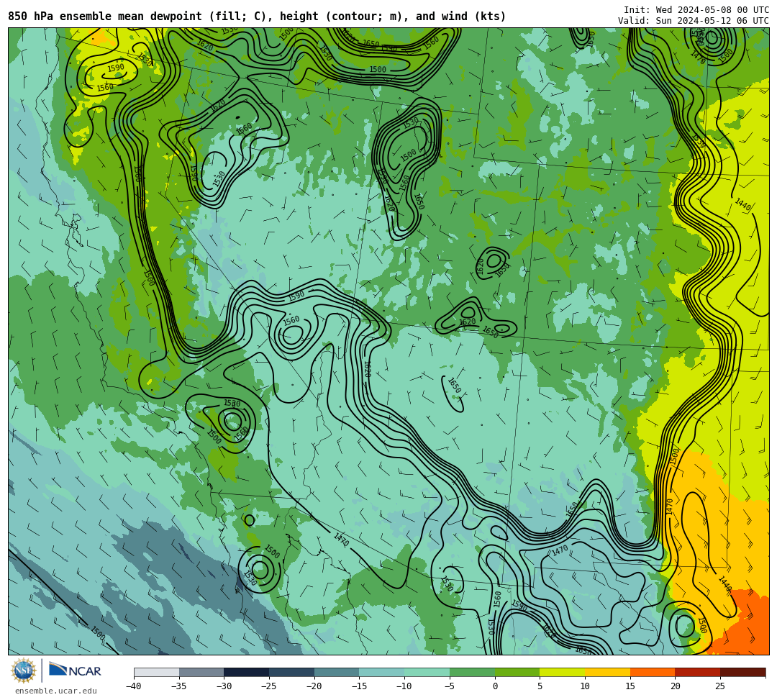Click the -30 to -25 dark navy swatch
Screen dimensions: 777x700
pos(247,672)
